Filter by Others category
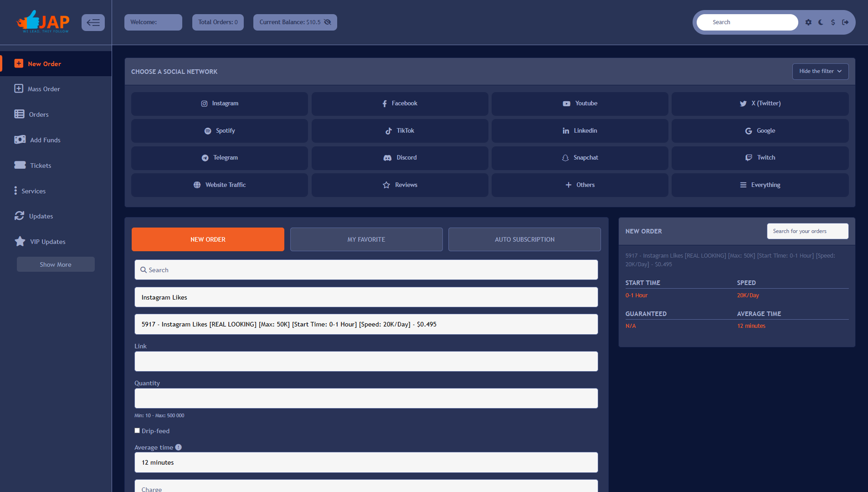868x492 pixels. tap(580, 185)
